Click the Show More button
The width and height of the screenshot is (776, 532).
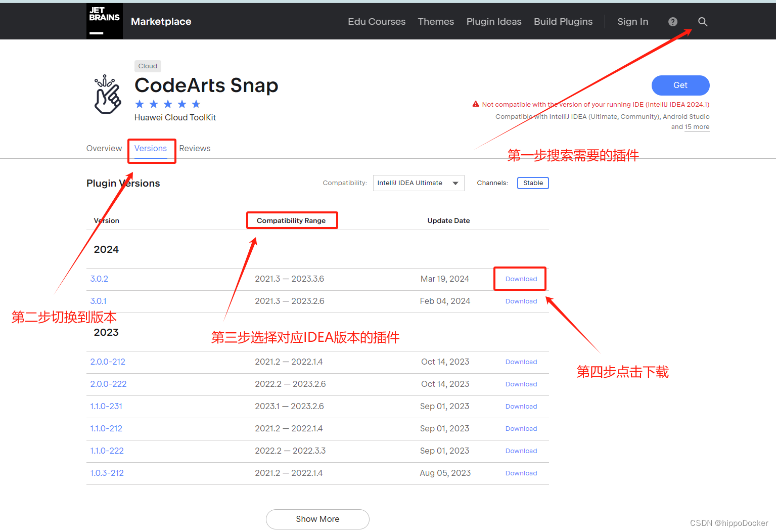coord(317,519)
